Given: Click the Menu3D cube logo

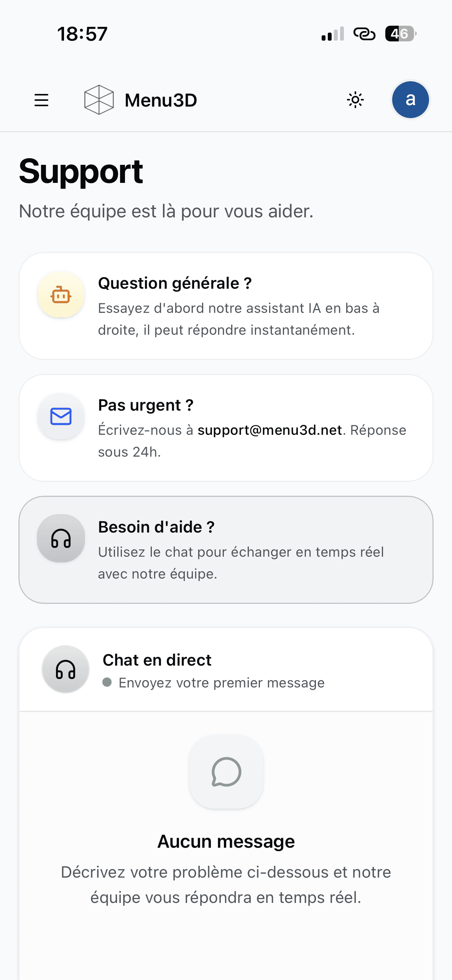Looking at the screenshot, I should (x=99, y=100).
